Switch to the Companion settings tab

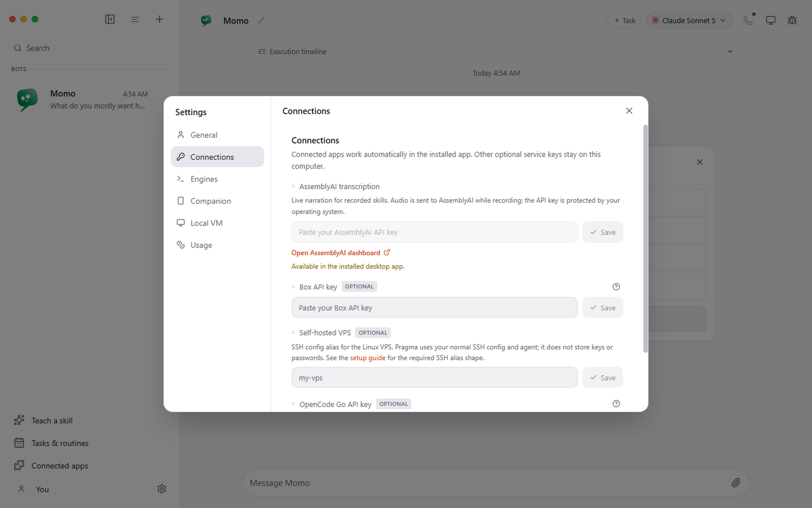click(x=217, y=201)
